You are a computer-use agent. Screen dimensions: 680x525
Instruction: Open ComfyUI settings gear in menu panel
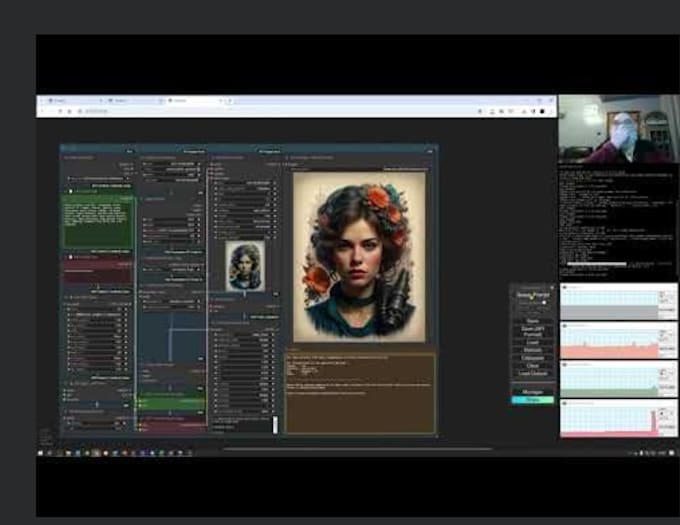[552, 287]
